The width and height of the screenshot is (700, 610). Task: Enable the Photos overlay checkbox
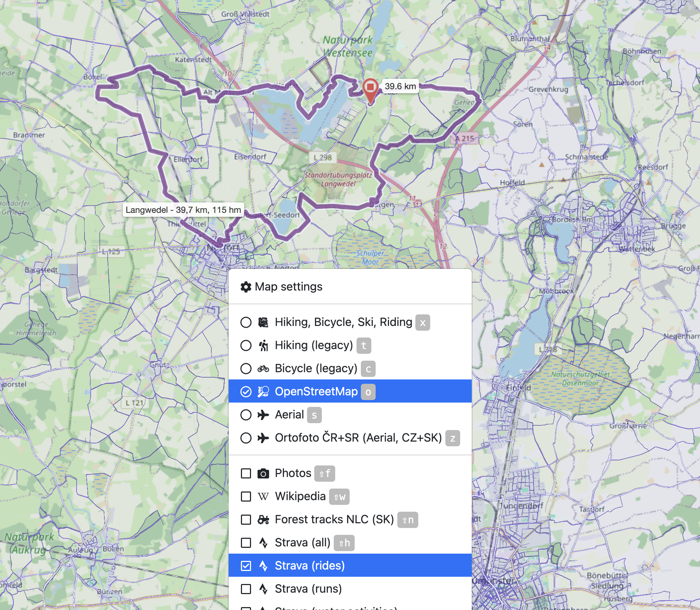(246, 473)
